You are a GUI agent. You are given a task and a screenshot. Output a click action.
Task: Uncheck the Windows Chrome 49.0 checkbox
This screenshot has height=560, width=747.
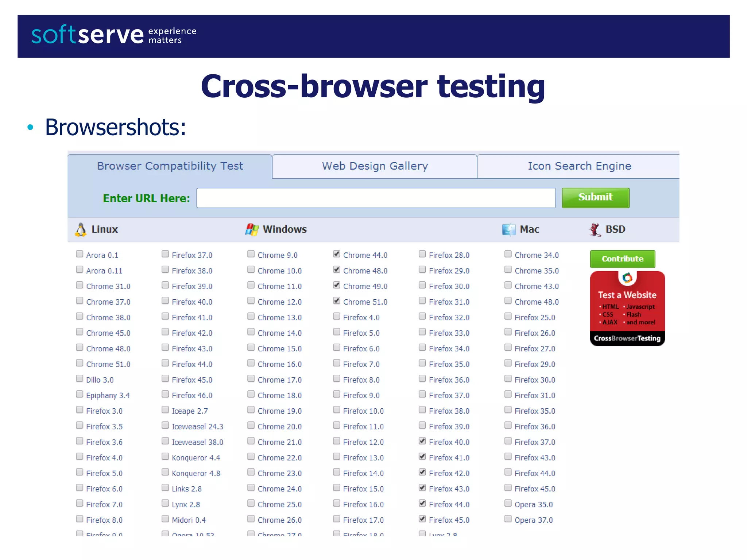337,285
